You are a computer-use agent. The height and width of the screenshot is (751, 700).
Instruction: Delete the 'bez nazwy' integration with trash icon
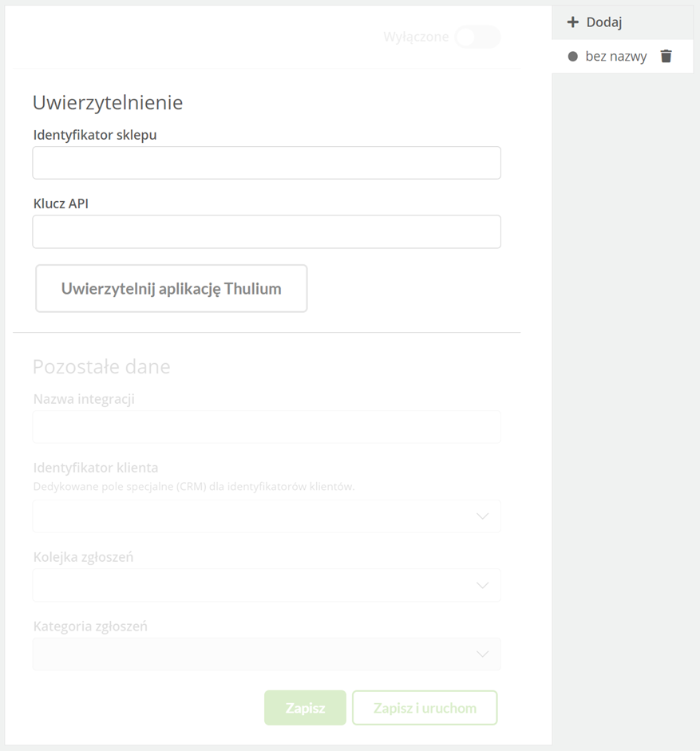click(666, 56)
